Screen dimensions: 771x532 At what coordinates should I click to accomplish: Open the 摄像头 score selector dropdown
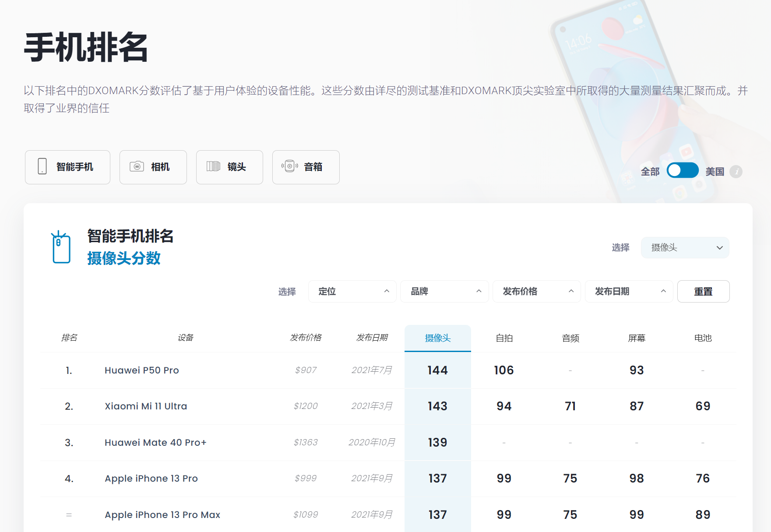685,247
